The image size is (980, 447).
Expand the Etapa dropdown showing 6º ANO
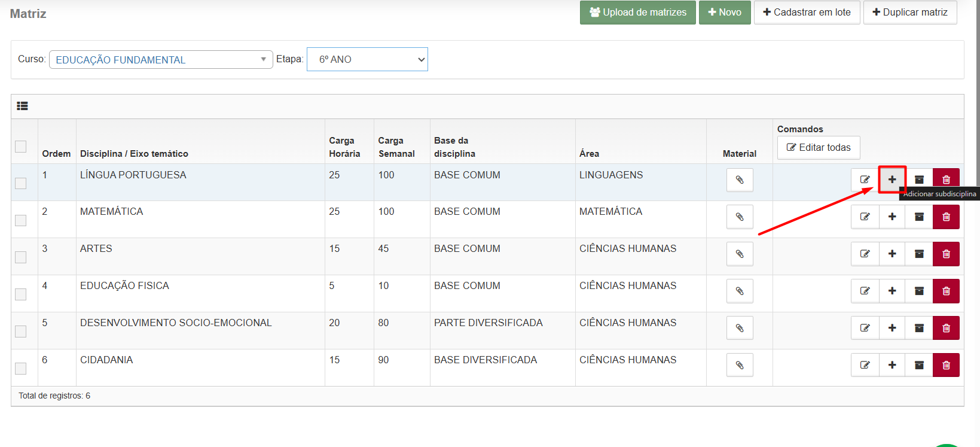pos(367,59)
